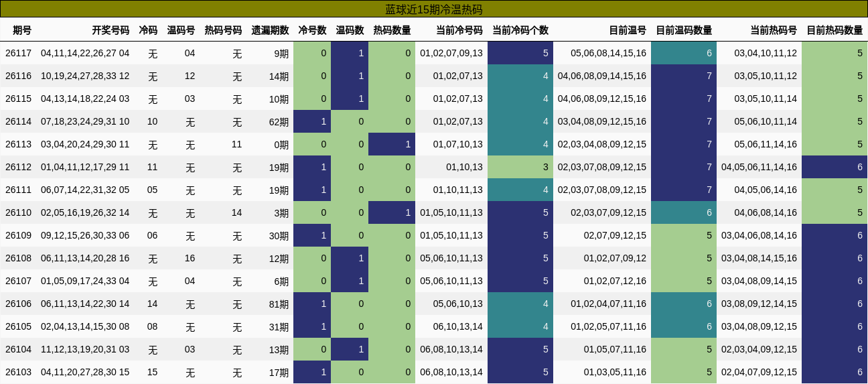Click the 当前冷号码 column header
This screenshot has height=384, width=868.
(x=459, y=30)
